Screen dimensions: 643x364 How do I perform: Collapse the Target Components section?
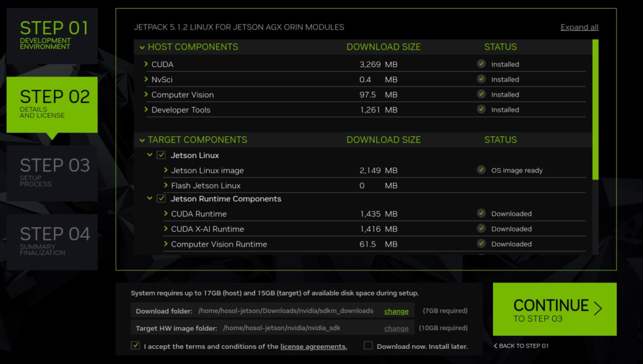pyautogui.click(x=142, y=140)
